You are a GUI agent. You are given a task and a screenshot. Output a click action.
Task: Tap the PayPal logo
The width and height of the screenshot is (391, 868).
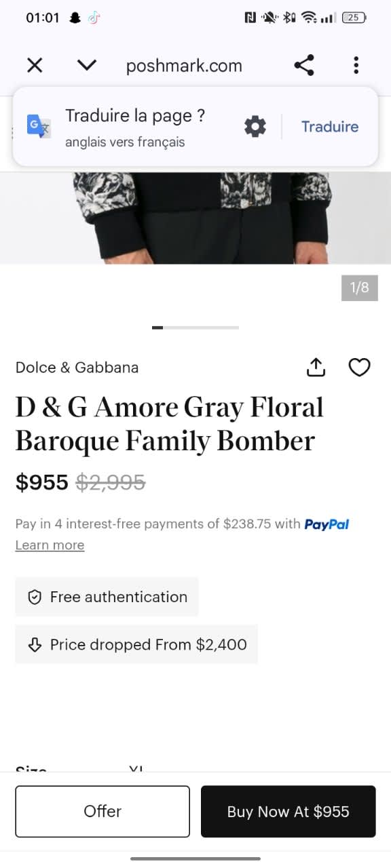click(x=327, y=524)
